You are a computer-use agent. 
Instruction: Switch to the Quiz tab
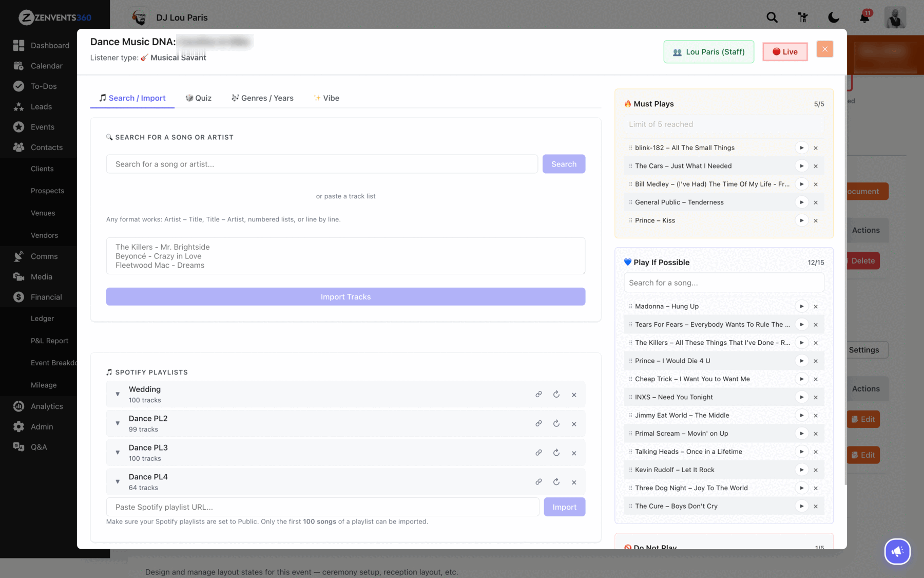[x=199, y=98]
